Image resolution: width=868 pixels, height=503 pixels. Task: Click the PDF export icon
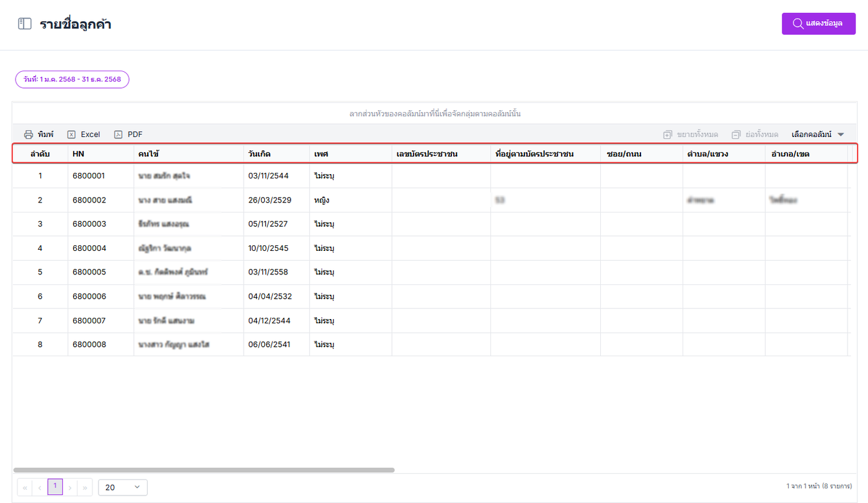pos(118,134)
